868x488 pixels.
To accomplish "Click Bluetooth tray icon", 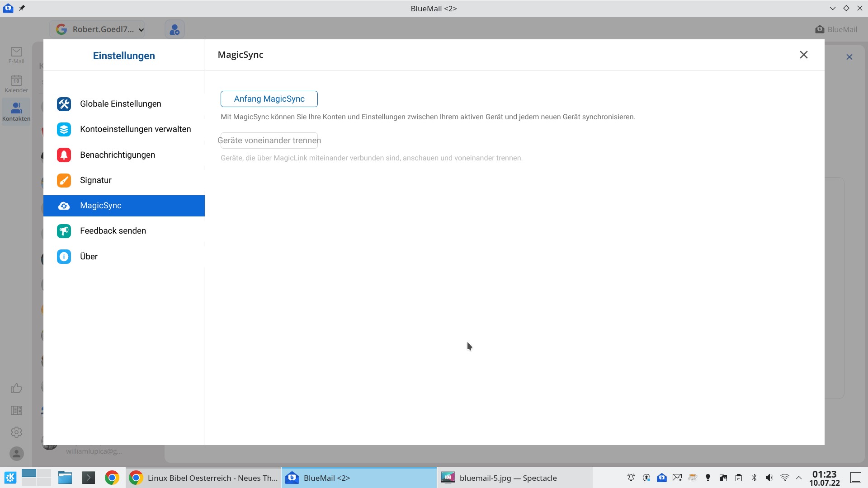I will click(x=754, y=478).
